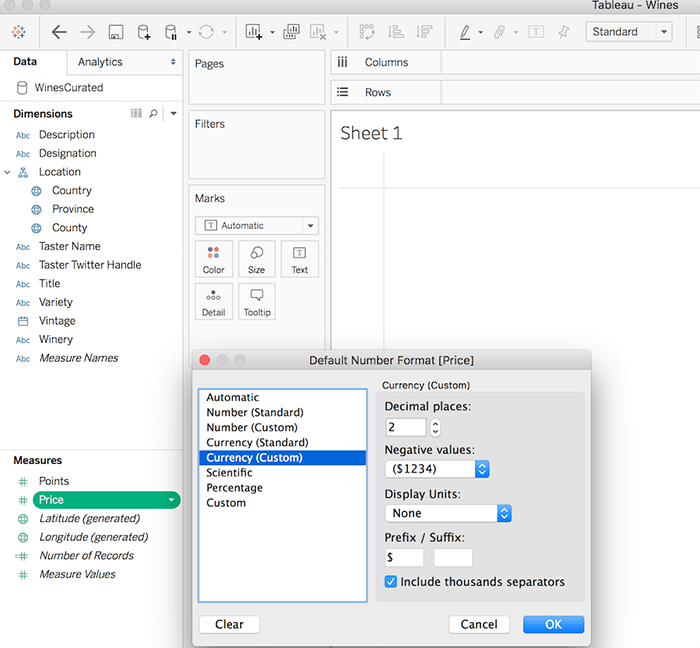
Task: Click the New Data Source icon
Action: coord(144,32)
